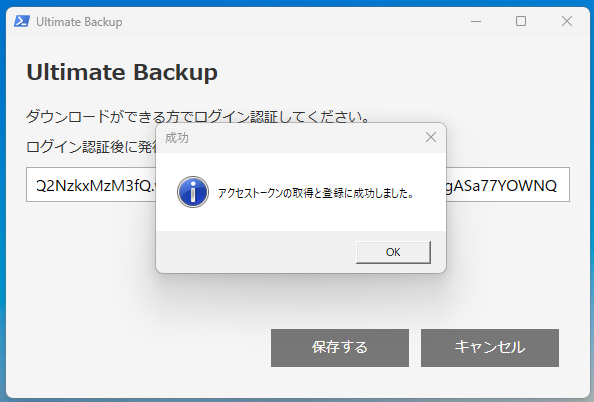
Task: Click the PowerShell icon in the title bar
Action: 22,21
